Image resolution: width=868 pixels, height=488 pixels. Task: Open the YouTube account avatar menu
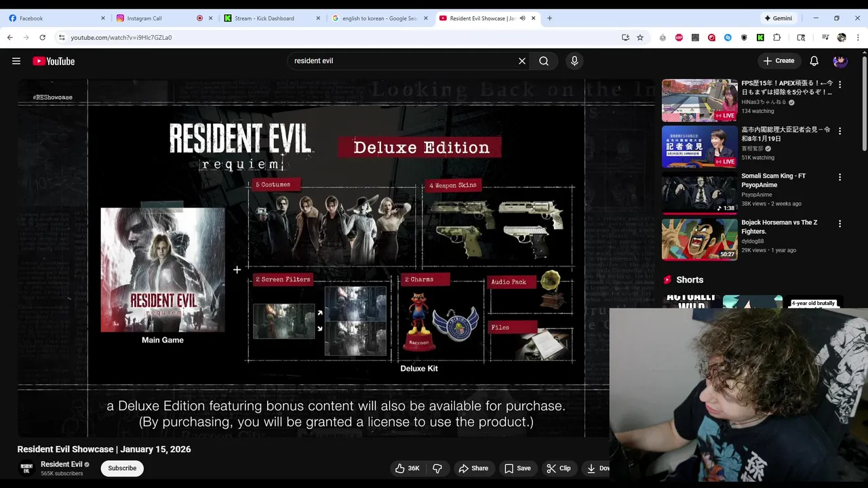pyautogui.click(x=840, y=61)
